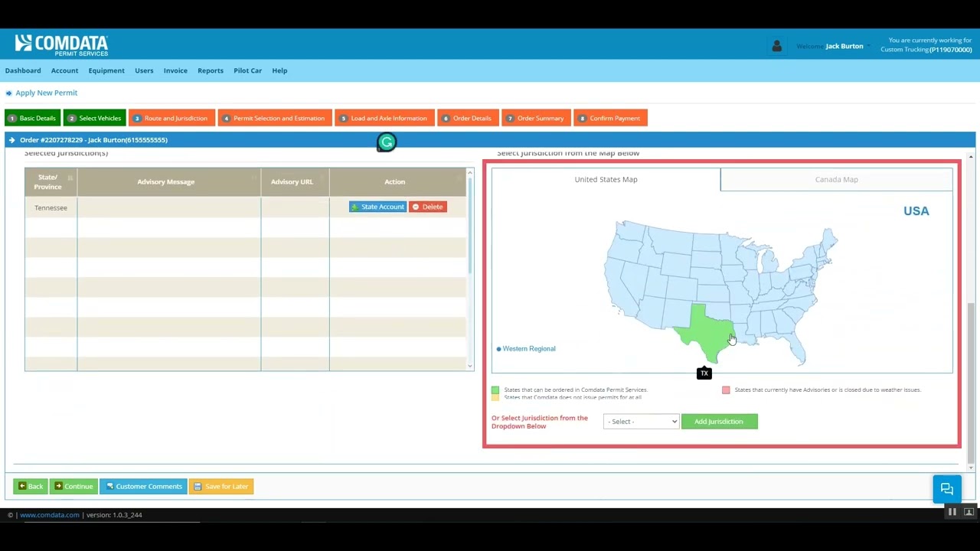Open the chat support icon
The height and width of the screenshot is (551, 980).
click(946, 489)
